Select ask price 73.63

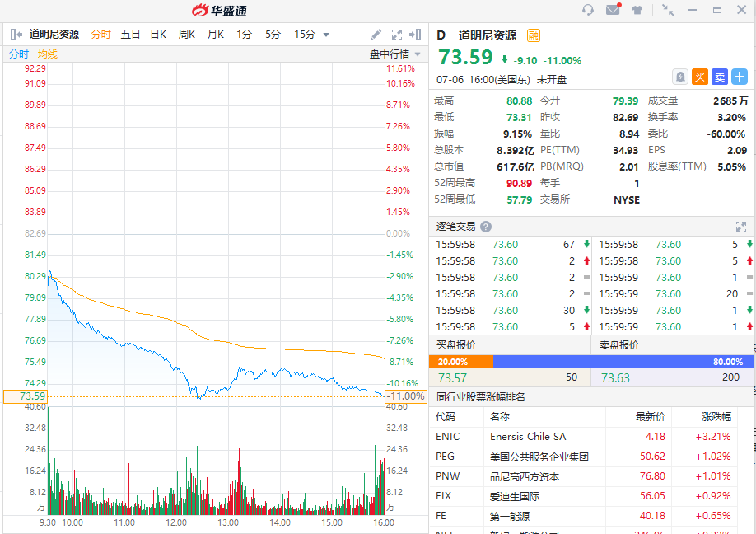615,377
